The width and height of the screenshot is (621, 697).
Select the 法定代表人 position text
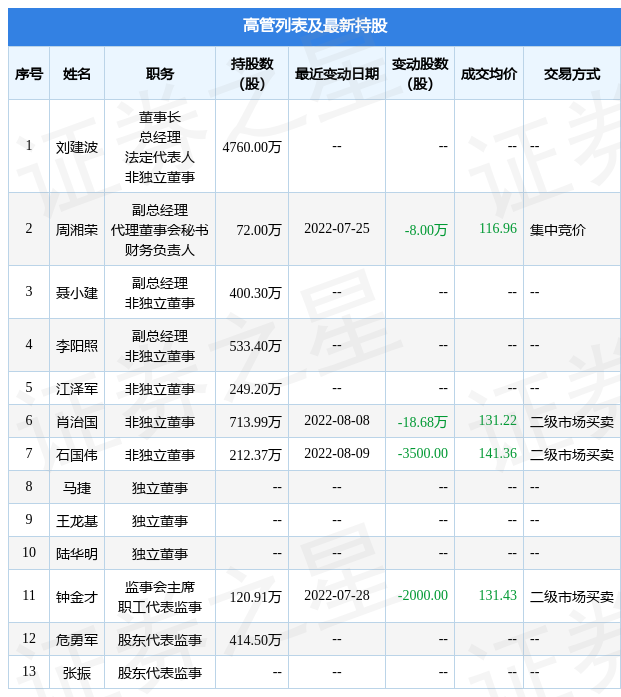tap(160, 157)
